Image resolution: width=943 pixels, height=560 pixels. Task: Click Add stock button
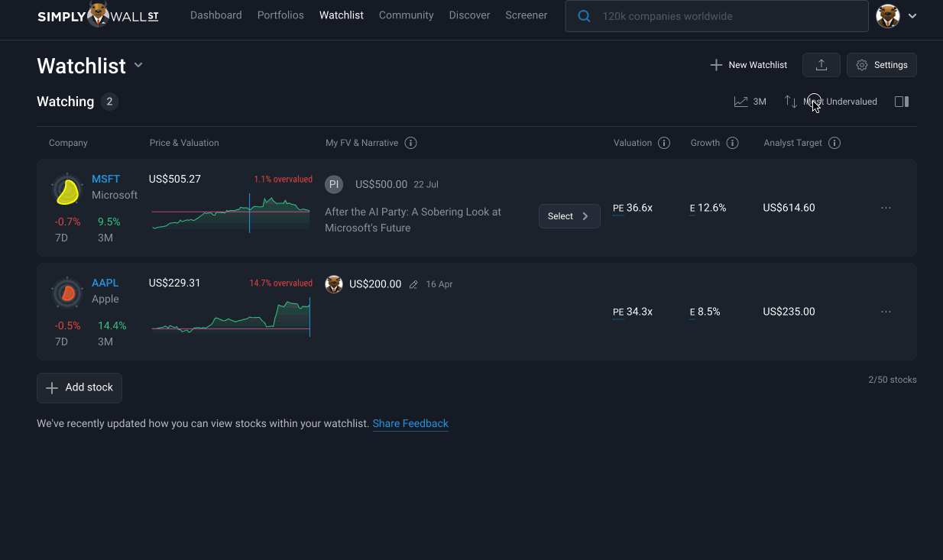(x=79, y=387)
